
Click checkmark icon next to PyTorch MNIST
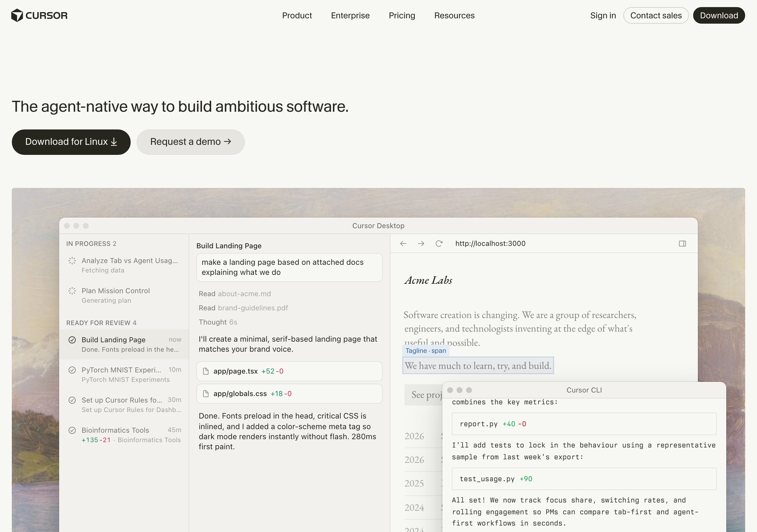coord(72,370)
